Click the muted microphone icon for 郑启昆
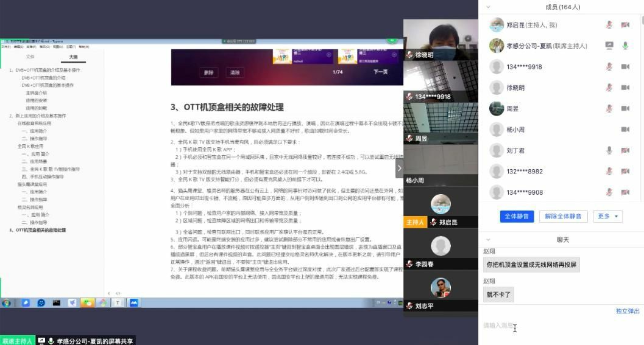 (609, 25)
